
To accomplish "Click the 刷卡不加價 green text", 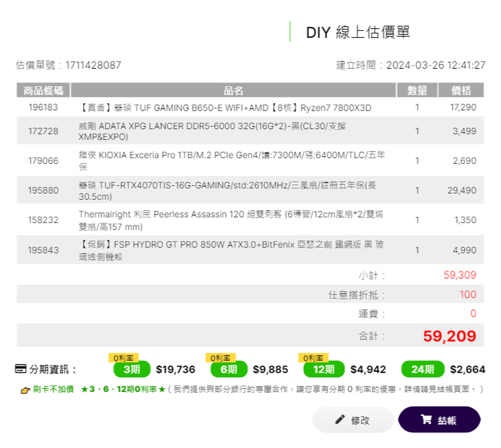I will coord(53,389).
